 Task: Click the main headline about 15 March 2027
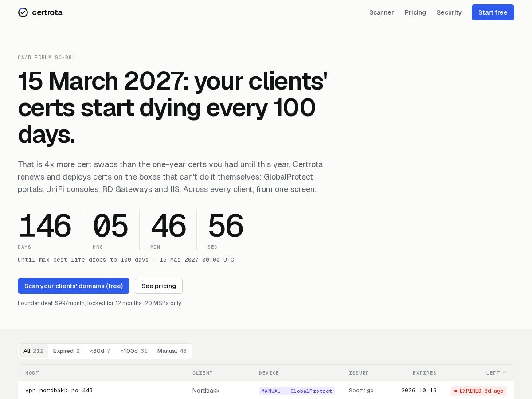pyautogui.click(x=172, y=107)
